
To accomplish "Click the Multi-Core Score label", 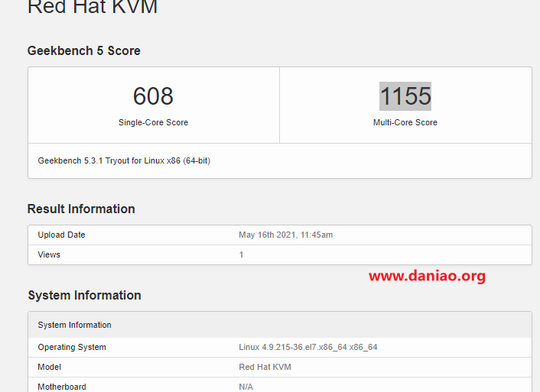I will (405, 122).
